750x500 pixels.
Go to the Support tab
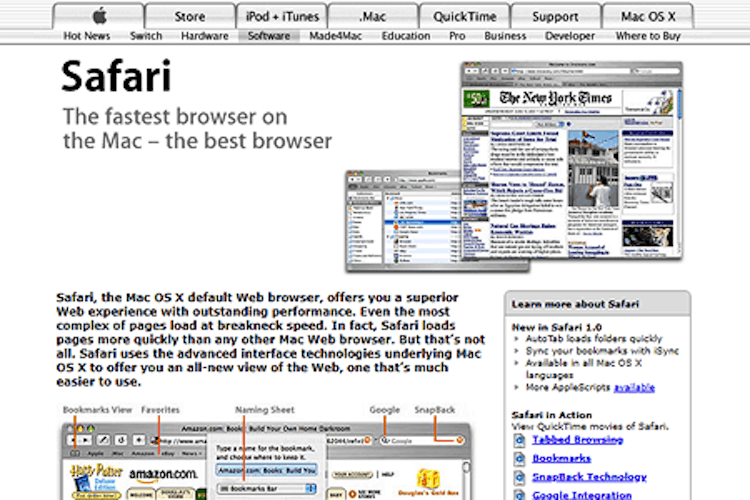555,16
